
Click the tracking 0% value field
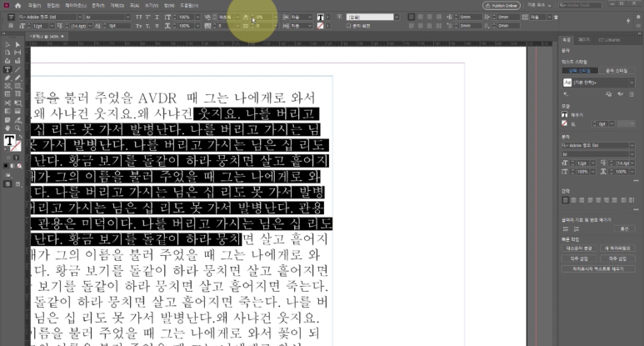tap(263, 18)
